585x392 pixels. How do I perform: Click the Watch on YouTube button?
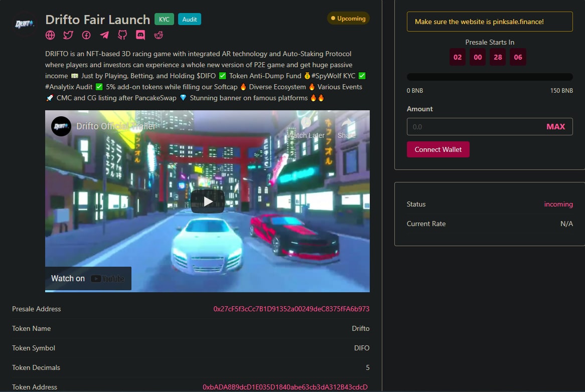(x=88, y=278)
